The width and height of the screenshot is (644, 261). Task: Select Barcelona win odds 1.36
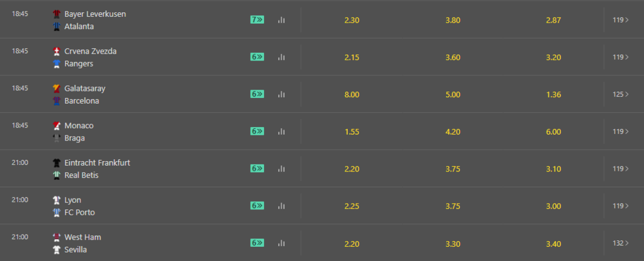[x=553, y=95]
